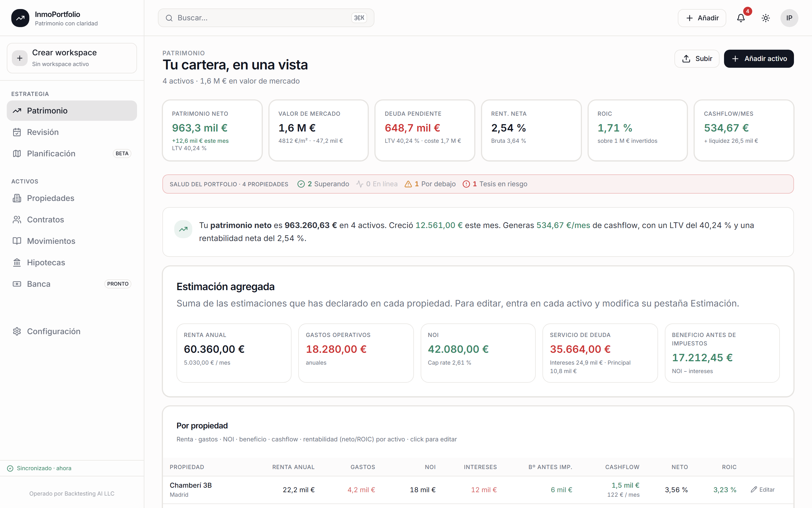812x508 pixels.
Task: Click the ROIC column header
Action: pos(729,467)
